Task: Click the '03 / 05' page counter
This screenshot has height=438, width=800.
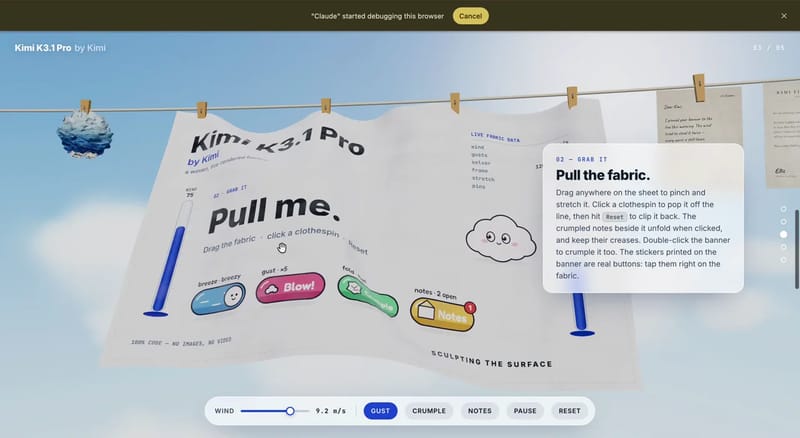Action: 769,48
